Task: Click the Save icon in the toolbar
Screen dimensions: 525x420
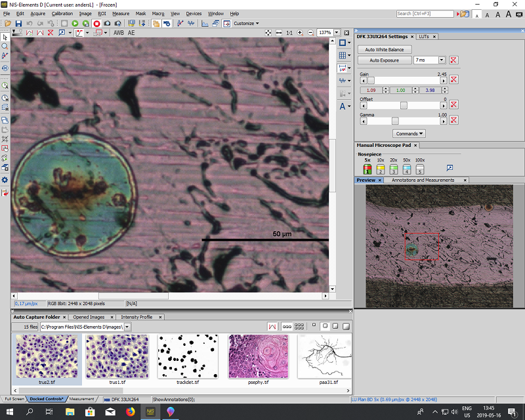Action: [17, 24]
